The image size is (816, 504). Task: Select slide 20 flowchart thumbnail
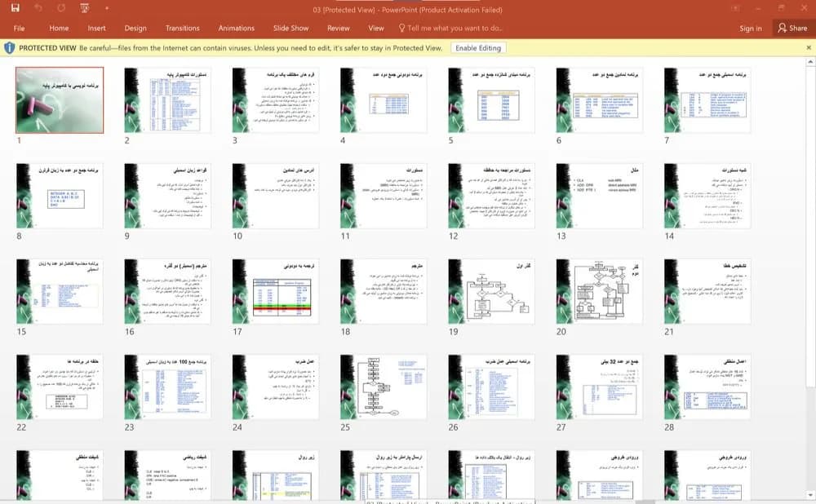(600, 291)
